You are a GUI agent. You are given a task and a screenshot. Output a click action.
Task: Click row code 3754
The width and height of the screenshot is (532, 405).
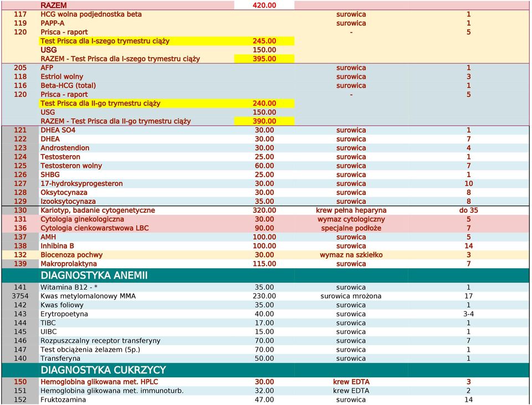click(x=20, y=296)
